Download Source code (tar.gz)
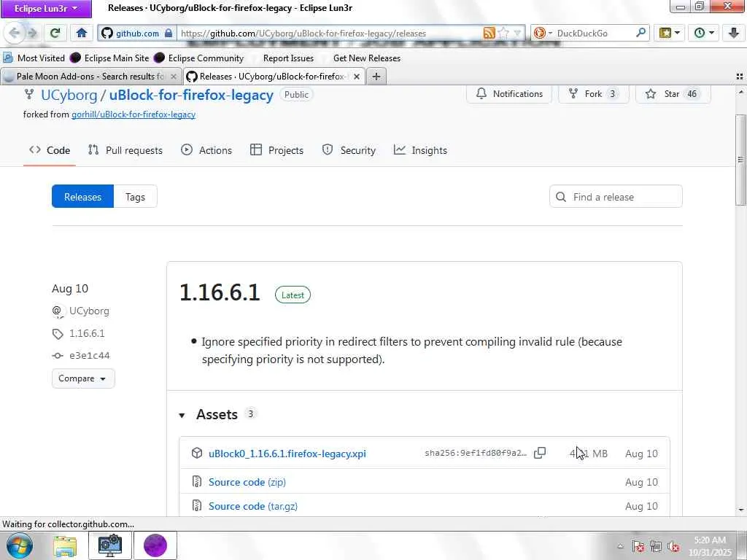 point(253,506)
